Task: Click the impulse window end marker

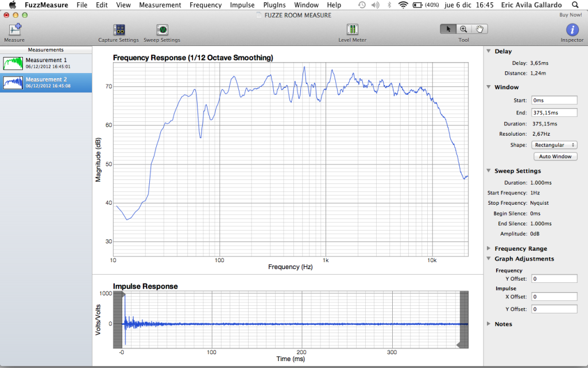Action: click(458, 345)
